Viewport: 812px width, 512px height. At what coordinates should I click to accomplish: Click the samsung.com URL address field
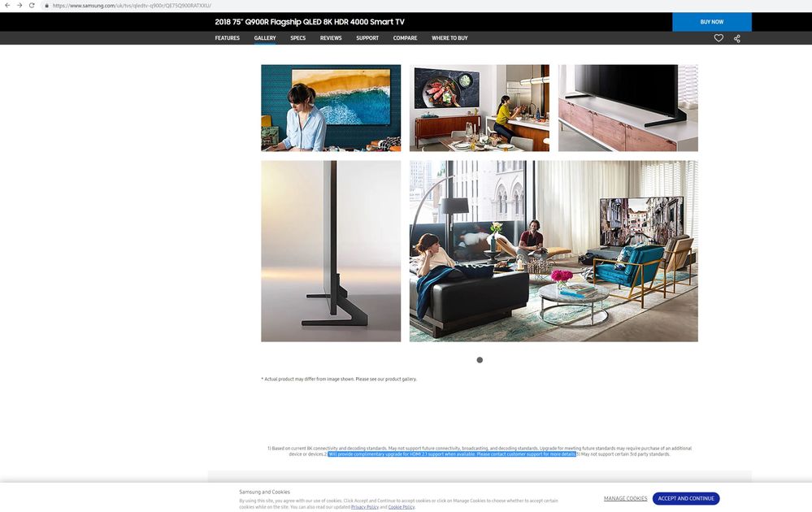tap(132, 6)
